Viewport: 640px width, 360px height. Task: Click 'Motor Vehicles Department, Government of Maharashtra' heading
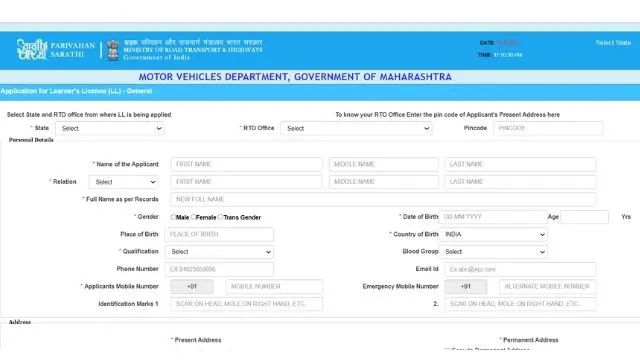click(x=295, y=77)
